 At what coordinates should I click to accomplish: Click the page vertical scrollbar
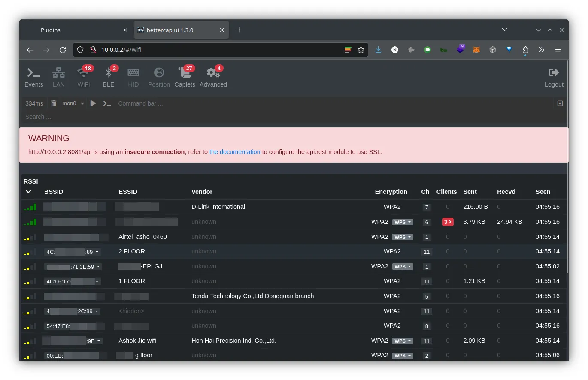click(x=567, y=167)
